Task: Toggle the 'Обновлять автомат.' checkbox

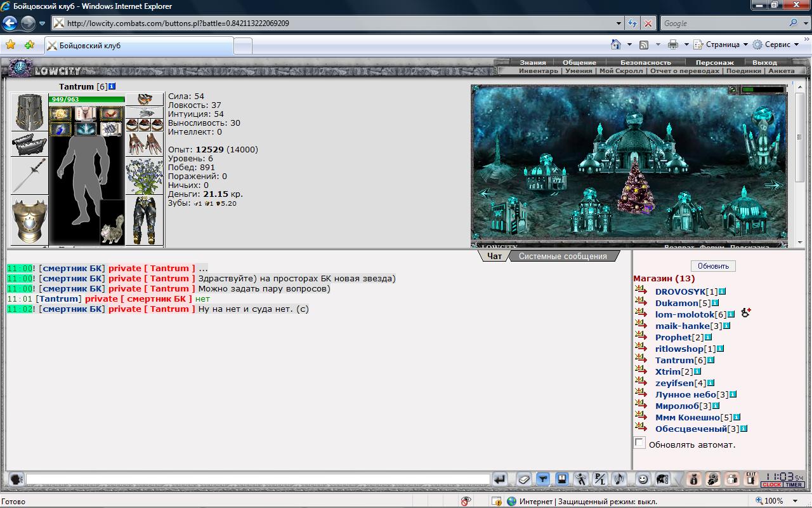Action: pyautogui.click(x=640, y=443)
